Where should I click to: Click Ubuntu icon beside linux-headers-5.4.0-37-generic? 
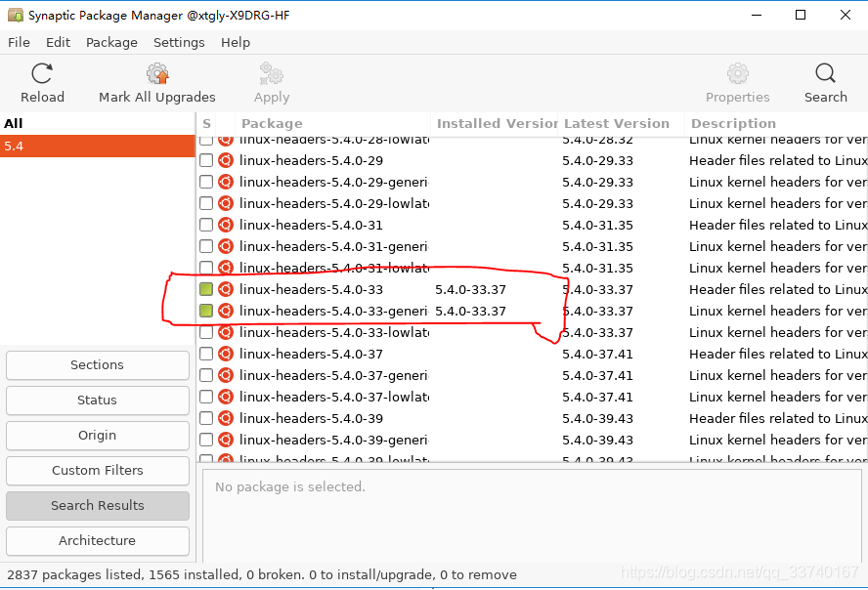[225, 375]
